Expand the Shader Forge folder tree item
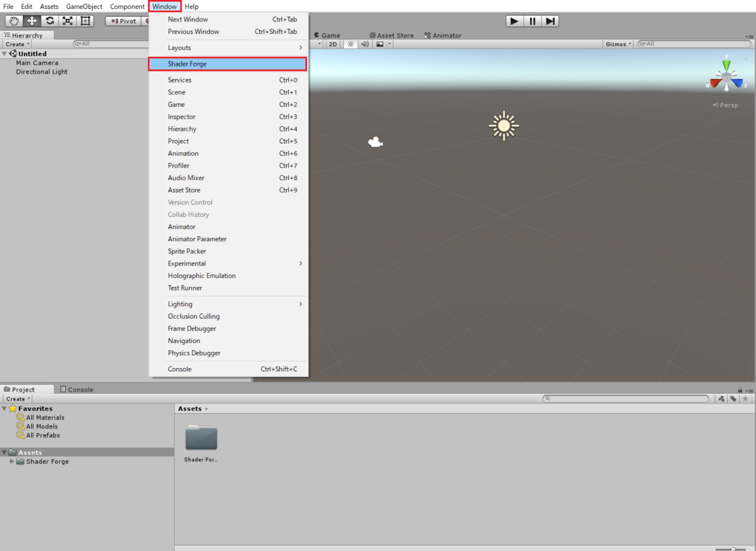This screenshot has width=756, height=551. [x=12, y=461]
